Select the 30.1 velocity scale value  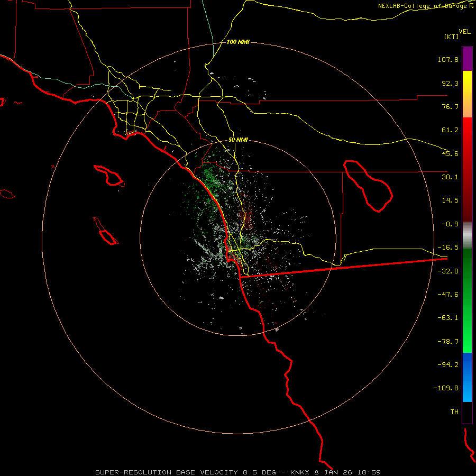click(450, 177)
